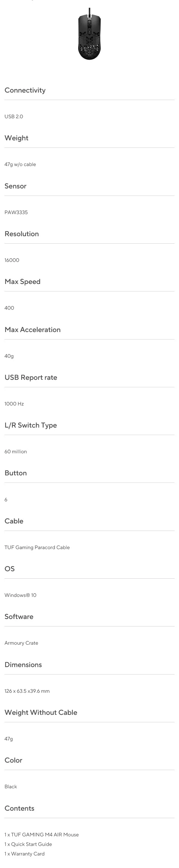Click the Quick Start Guide contents line
This screenshot has width=179, height=868.
click(28, 844)
